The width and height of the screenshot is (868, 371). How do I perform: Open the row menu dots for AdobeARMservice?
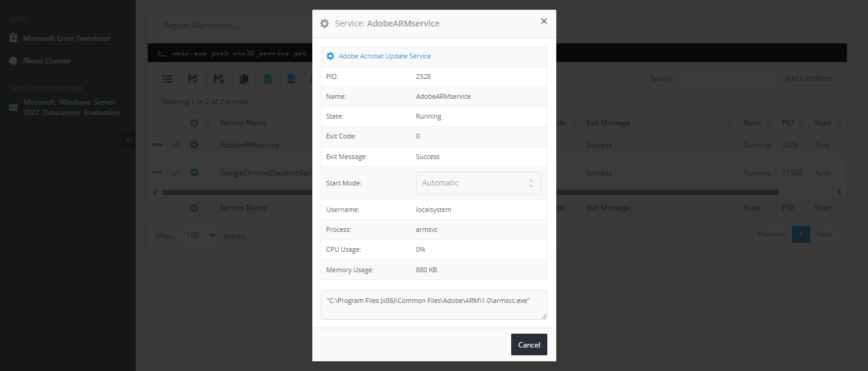(157, 145)
